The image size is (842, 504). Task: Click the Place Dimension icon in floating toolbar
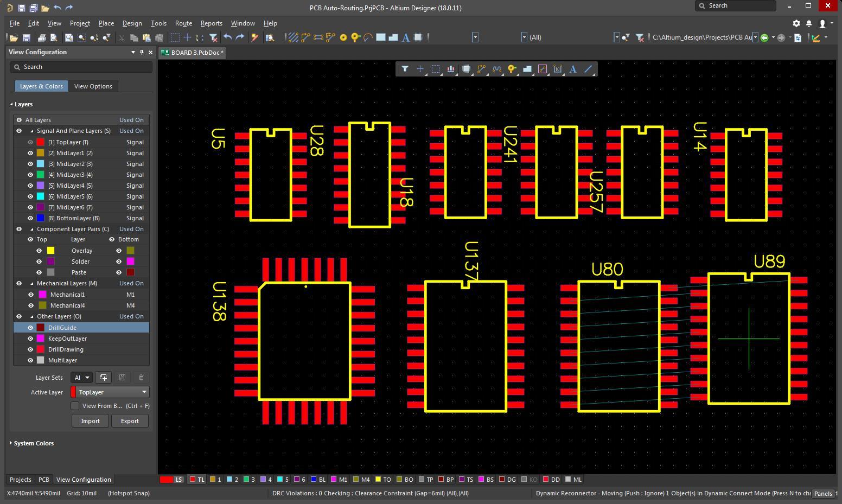click(x=558, y=69)
